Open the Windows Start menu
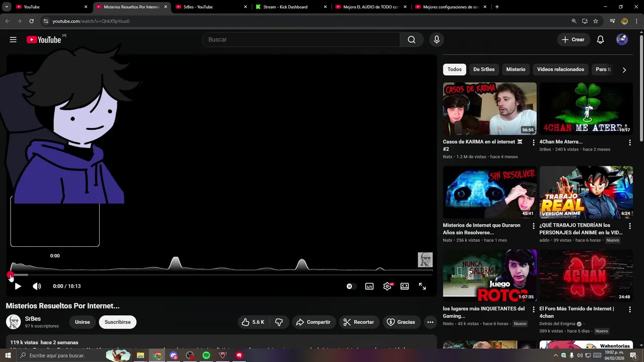This screenshot has width=644, height=362. 8,355
